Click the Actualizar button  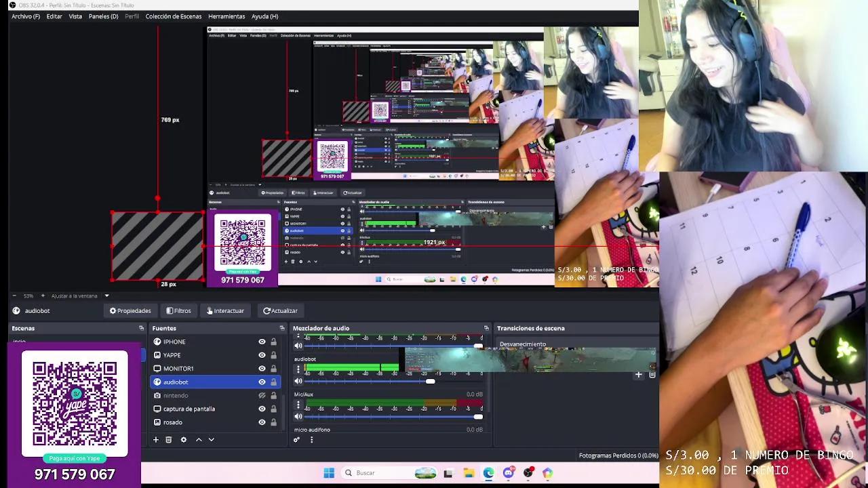pyautogui.click(x=280, y=311)
